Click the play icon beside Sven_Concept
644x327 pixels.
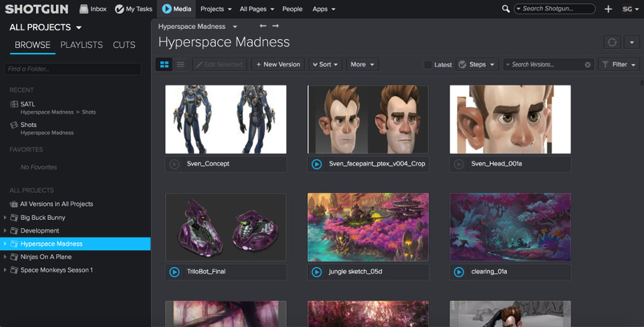[x=174, y=164]
